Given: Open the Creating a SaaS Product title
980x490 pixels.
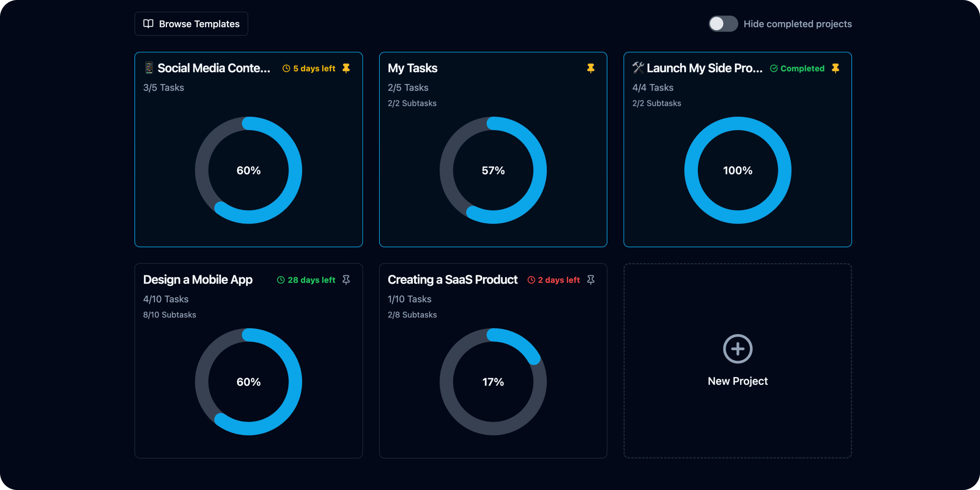Looking at the screenshot, I should click(452, 280).
